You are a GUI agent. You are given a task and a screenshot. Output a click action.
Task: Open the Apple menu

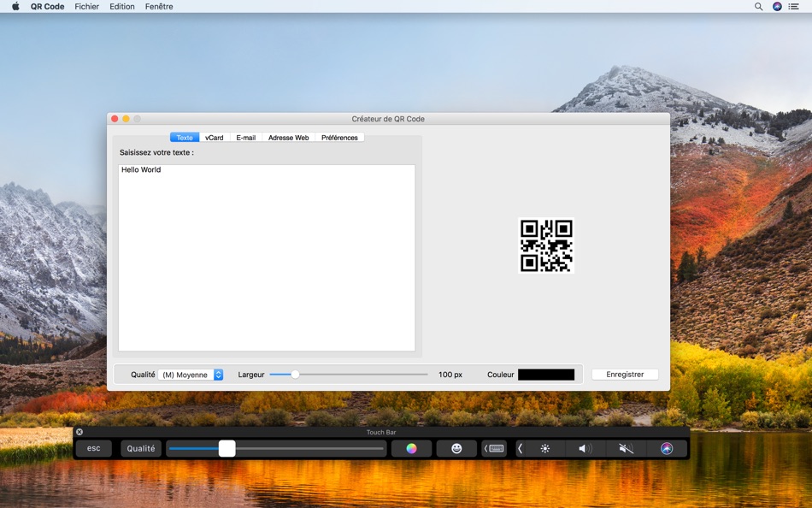click(x=15, y=6)
